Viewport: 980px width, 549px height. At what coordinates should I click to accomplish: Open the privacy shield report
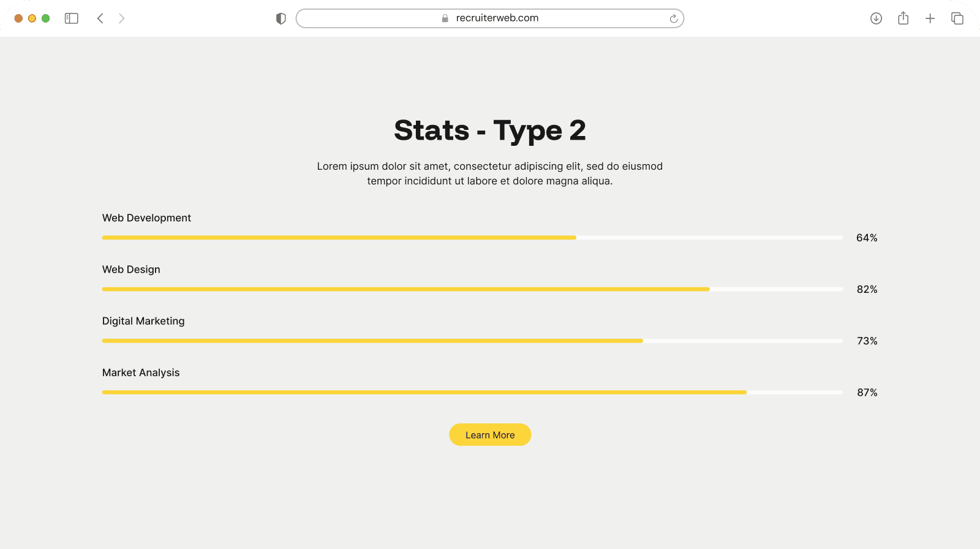(x=281, y=18)
